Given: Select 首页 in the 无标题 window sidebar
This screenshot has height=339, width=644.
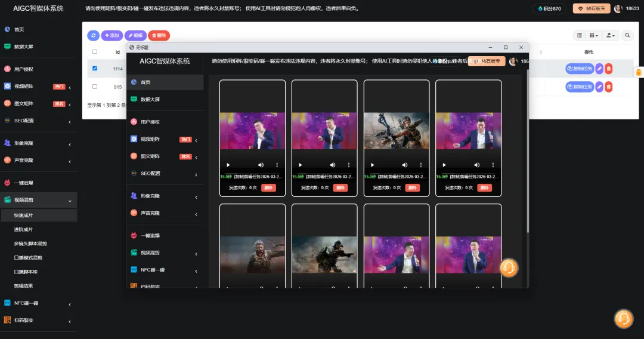Looking at the screenshot, I should (x=165, y=82).
